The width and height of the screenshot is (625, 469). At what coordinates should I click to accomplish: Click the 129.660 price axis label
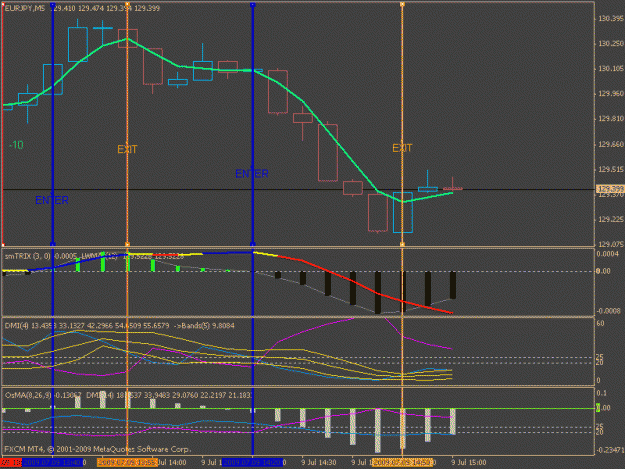coord(610,144)
